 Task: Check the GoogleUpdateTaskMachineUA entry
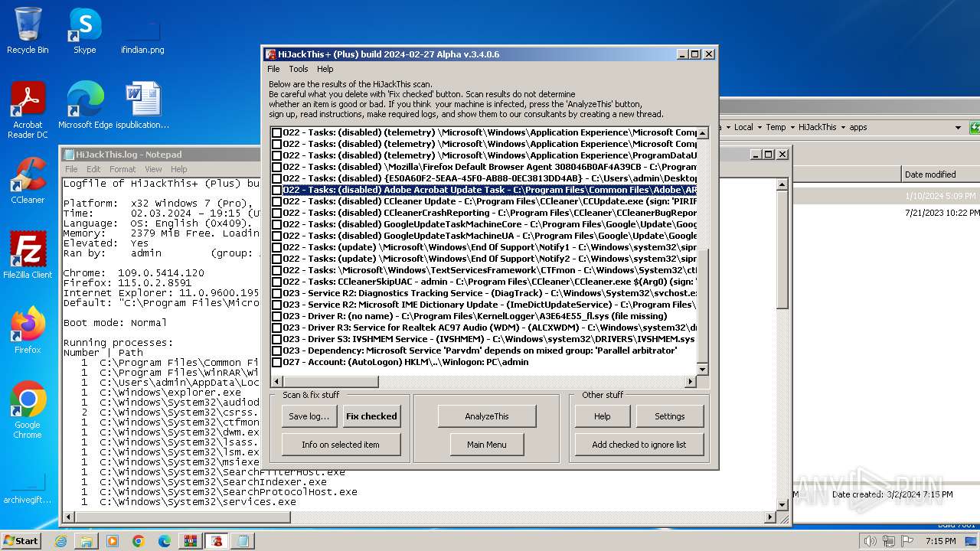(277, 236)
